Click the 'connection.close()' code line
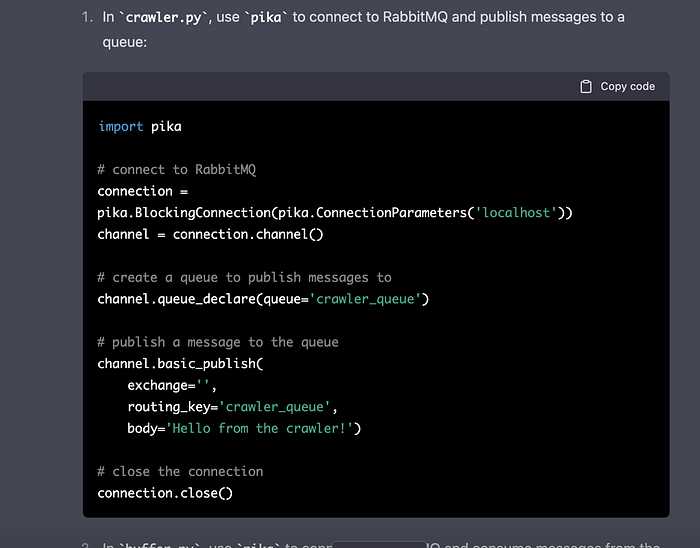The height and width of the screenshot is (548, 700). 165,493
